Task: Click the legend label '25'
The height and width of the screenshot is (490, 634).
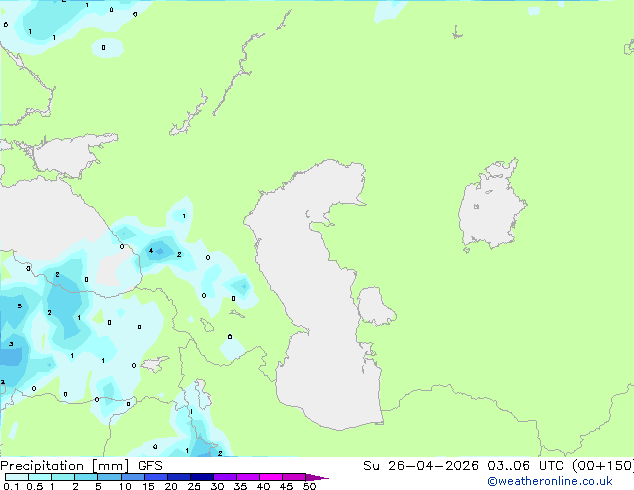Action: 194,486
